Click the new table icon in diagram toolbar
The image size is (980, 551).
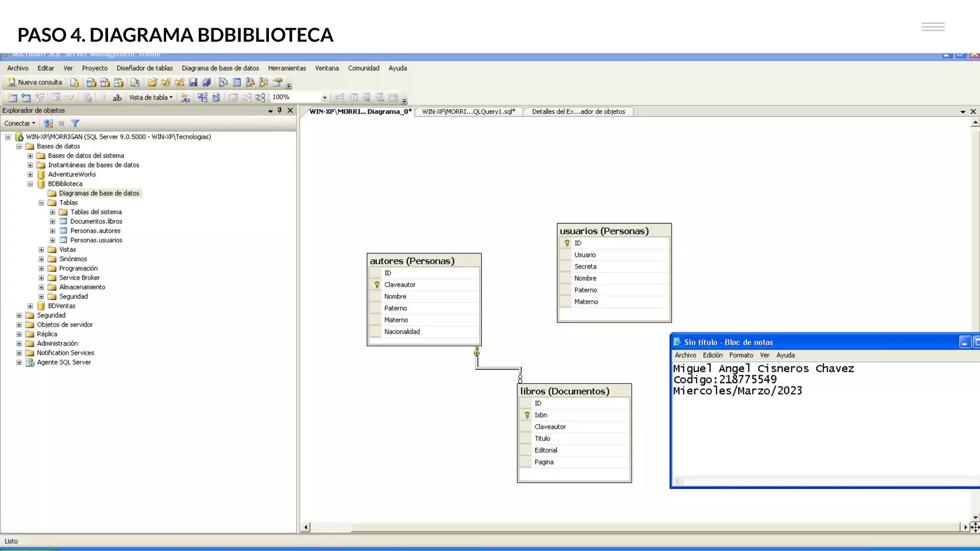pyautogui.click(x=12, y=98)
